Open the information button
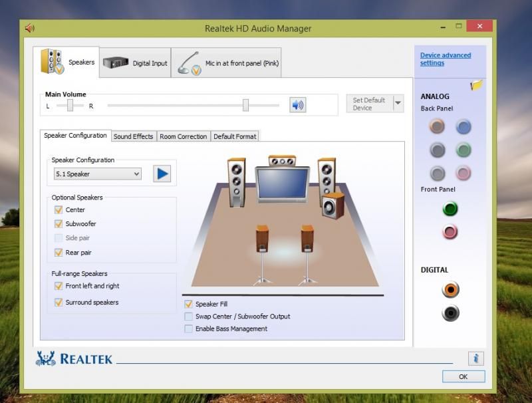 (x=475, y=358)
